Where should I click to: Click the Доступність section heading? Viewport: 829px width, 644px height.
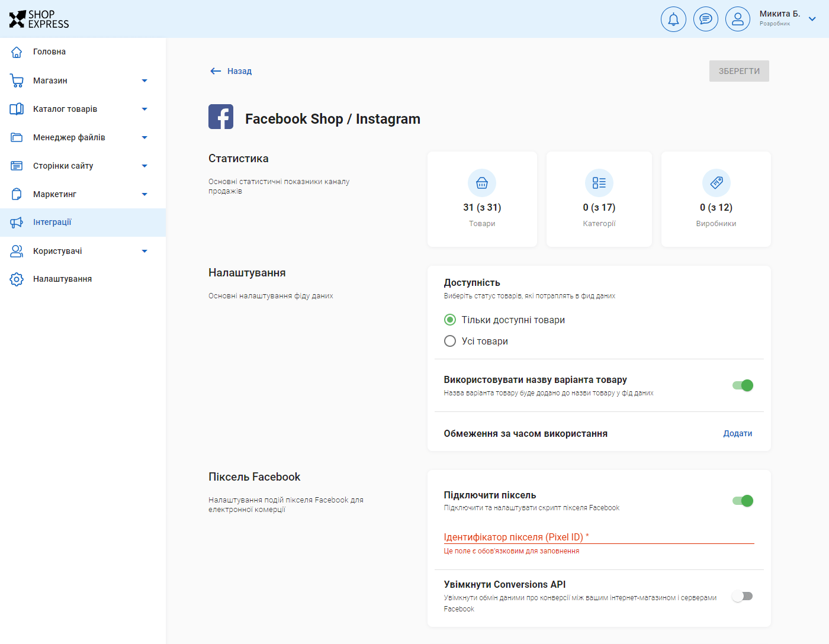[x=472, y=283]
